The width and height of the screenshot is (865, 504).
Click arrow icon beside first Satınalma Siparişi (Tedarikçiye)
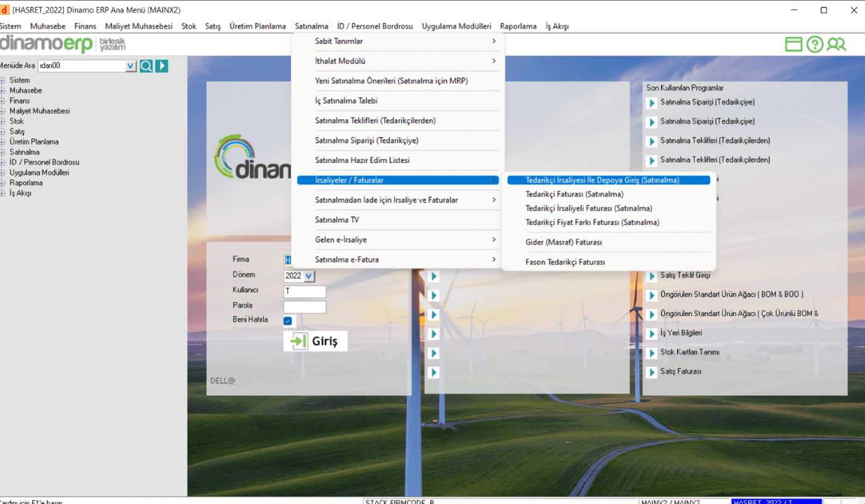pyautogui.click(x=651, y=103)
